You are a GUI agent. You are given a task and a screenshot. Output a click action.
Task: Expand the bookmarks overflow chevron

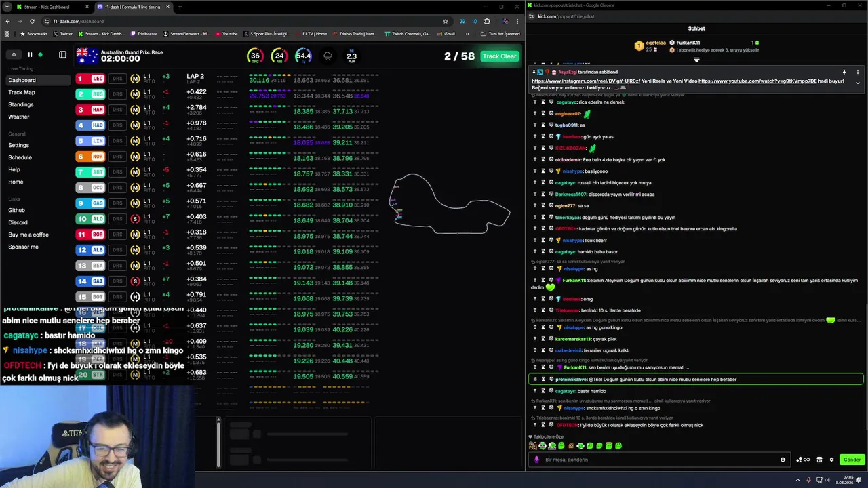(x=469, y=33)
